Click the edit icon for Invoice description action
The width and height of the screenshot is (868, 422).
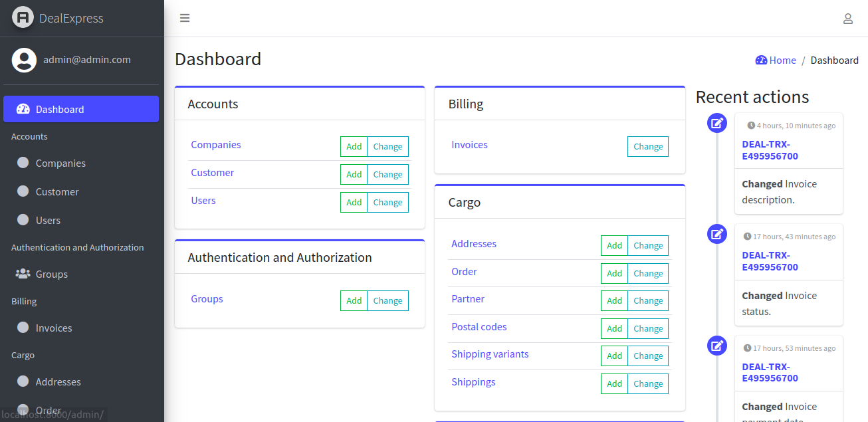point(716,123)
